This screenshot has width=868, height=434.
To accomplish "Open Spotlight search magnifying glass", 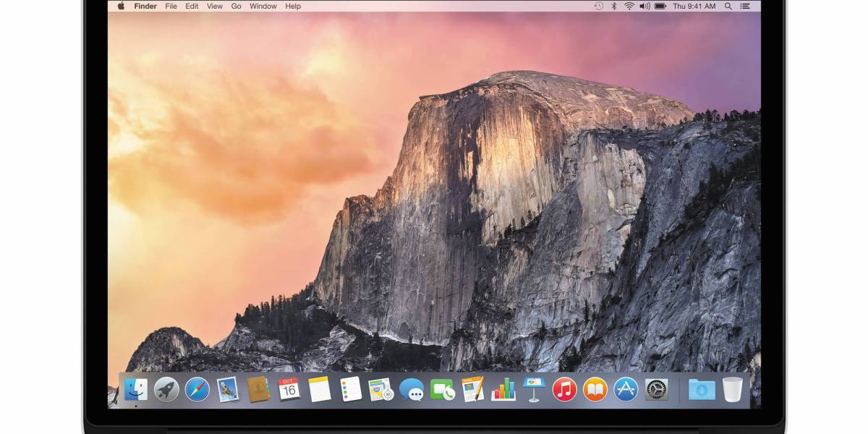I will tap(728, 6).
